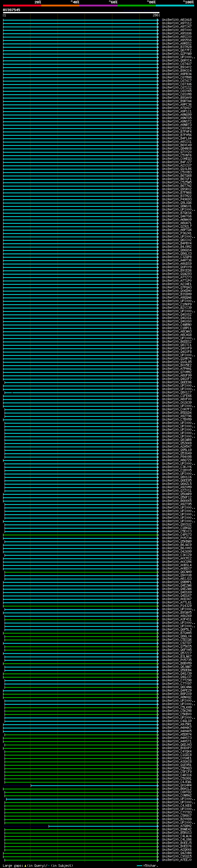This screenshot has height=868, width=197.
Task: Click the red 20% identity color segment
Action: (x=22, y=6)
